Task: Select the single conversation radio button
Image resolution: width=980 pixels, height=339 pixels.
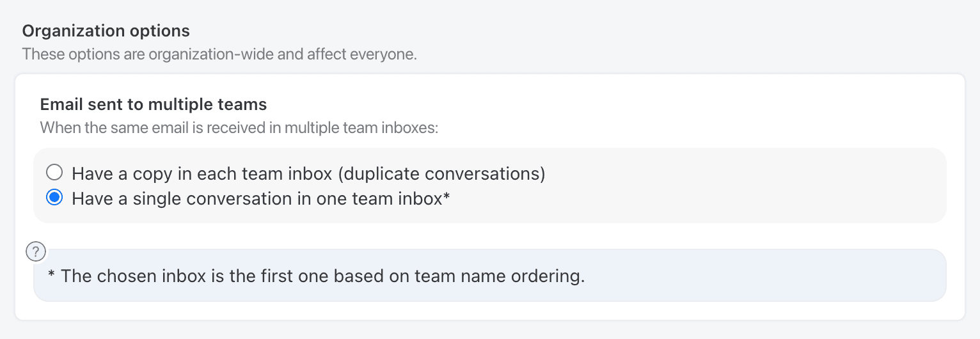Action: pos(55,198)
